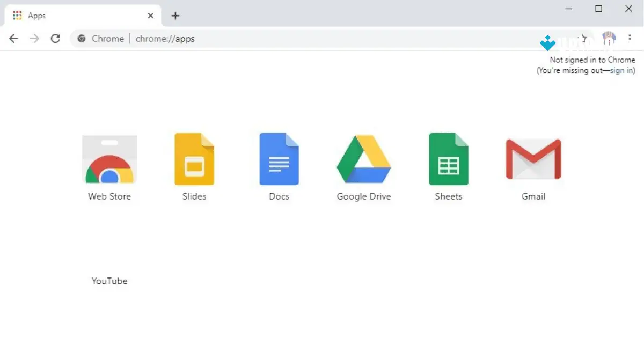This screenshot has height=337, width=644.
Task: Open a new tab with the plus button
Action: click(x=175, y=16)
